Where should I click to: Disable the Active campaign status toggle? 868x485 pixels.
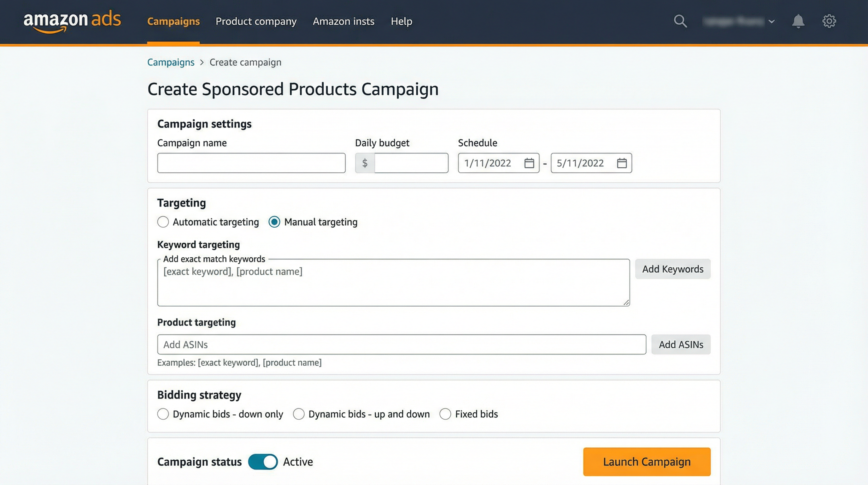263,462
